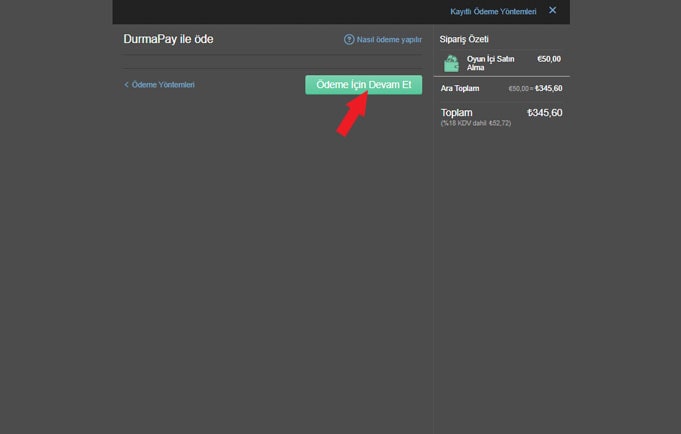Close the payment dialog with X
This screenshot has width=681, height=434.
tap(553, 10)
